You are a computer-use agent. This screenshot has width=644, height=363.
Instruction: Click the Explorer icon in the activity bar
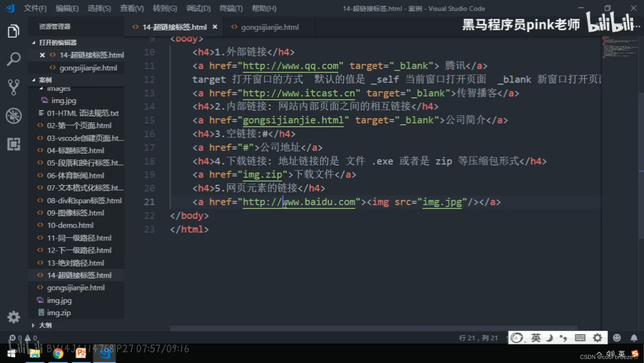pos(13,31)
